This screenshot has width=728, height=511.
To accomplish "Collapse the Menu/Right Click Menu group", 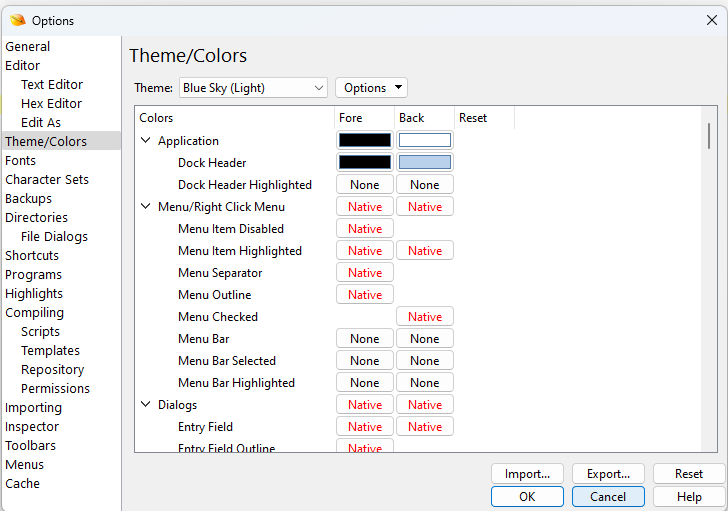I will pos(147,207).
